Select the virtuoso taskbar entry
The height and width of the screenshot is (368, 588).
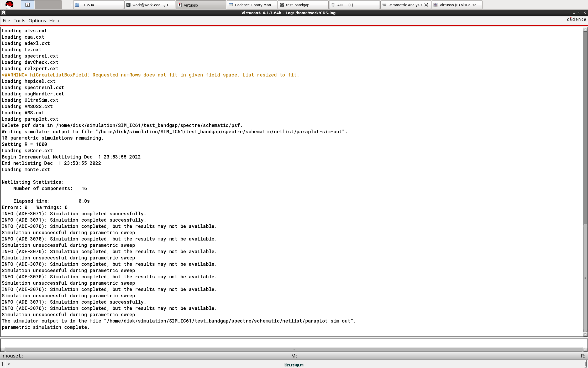[201, 5]
